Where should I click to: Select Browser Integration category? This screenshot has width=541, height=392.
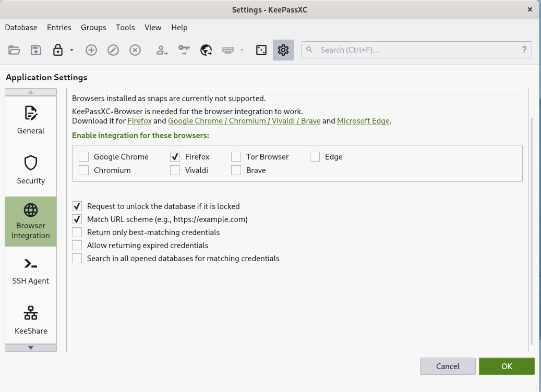tap(31, 222)
